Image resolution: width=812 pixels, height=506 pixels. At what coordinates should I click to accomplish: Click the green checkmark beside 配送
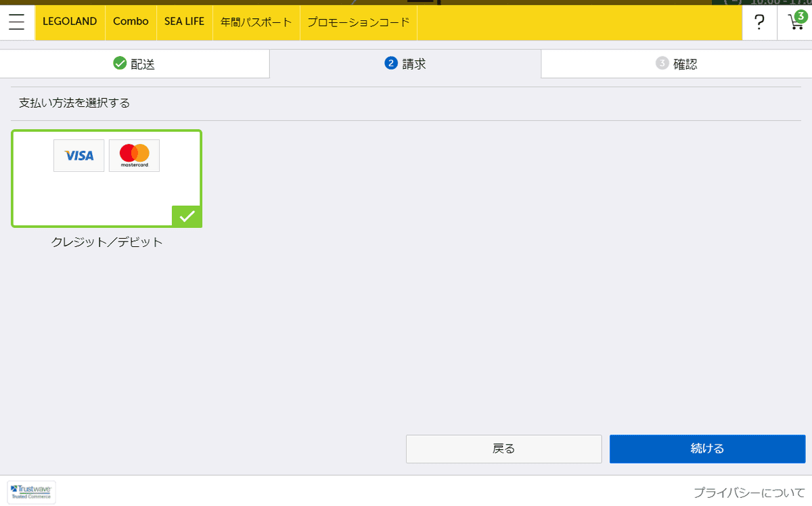(120, 63)
